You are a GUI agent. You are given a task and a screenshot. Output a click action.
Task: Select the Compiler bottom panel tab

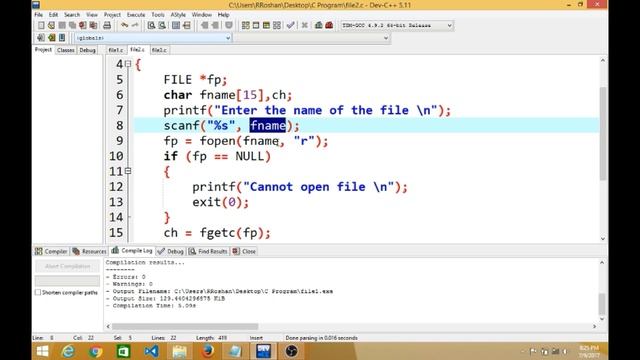[51, 251]
